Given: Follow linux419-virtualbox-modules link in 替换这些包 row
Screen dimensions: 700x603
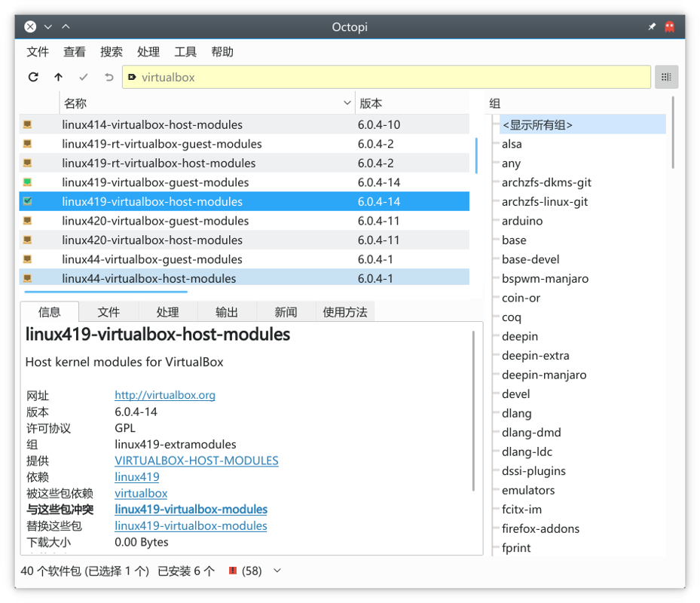Looking at the screenshot, I should [191, 525].
